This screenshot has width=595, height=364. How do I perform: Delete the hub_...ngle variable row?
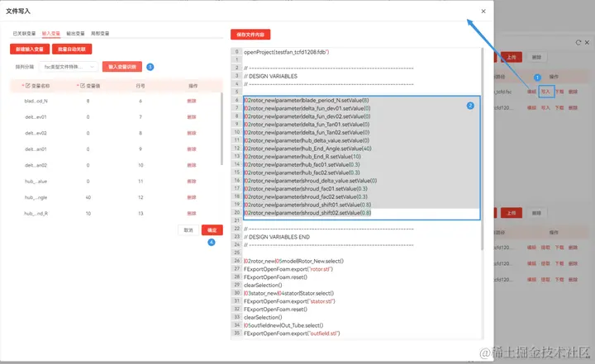click(192, 197)
